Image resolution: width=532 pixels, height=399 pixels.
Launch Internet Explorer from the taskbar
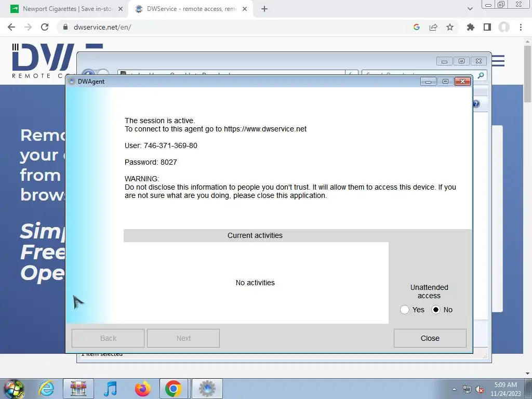[x=46, y=389]
